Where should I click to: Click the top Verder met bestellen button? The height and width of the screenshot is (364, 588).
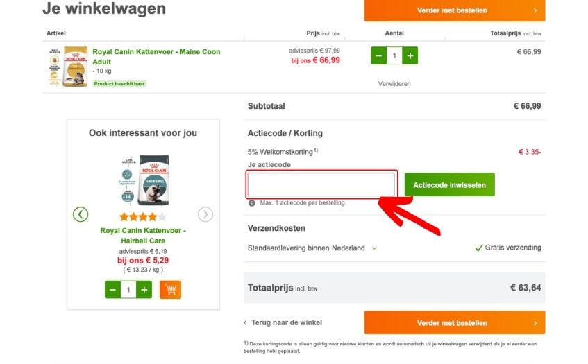coord(455,10)
